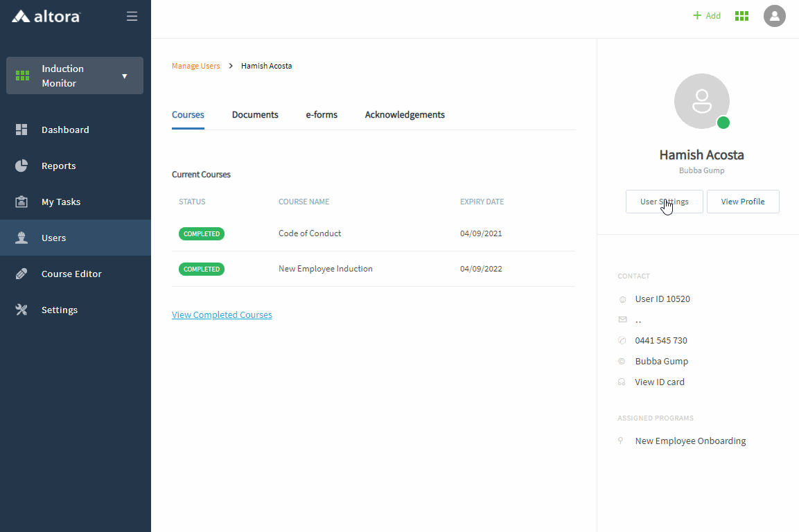Viewport: 799px width, 532px height.
Task: Click the Course Editor pencil icon
Action: [x=21, y=274]
